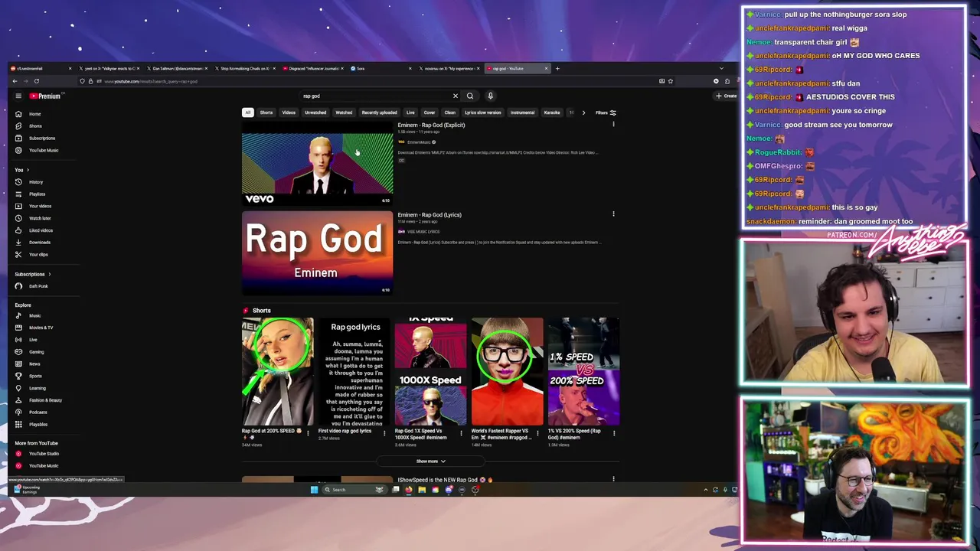The width and height of the screenshot is (980, 551).
Task: Open the Filters panel
Action: coord(606,112)
